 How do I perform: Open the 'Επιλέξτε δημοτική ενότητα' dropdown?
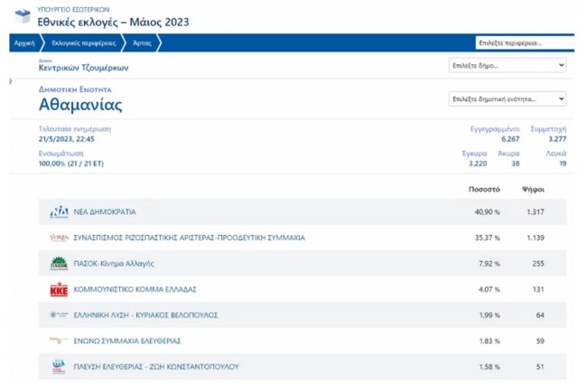pos(508,98)
